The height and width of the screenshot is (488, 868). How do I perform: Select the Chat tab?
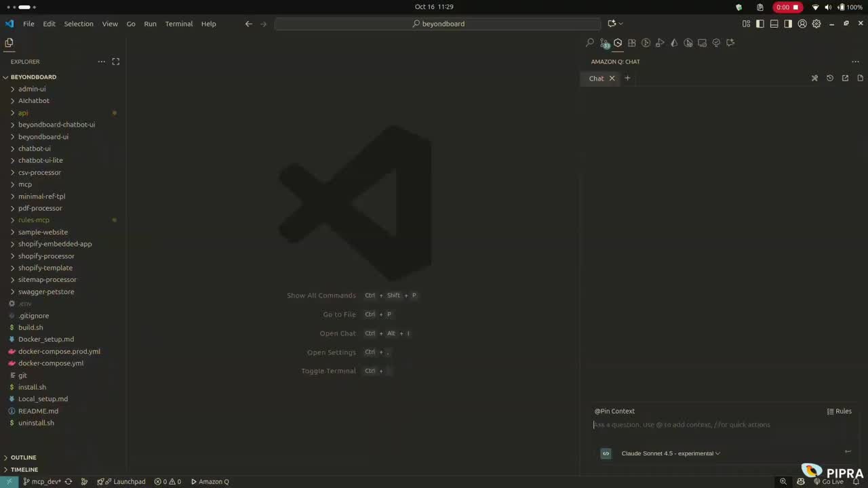pos(596,79)
